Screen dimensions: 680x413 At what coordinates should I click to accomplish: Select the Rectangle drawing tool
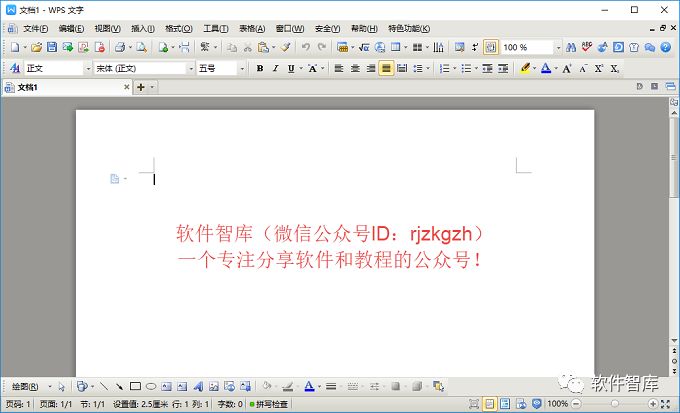click(x=135, y=386)
